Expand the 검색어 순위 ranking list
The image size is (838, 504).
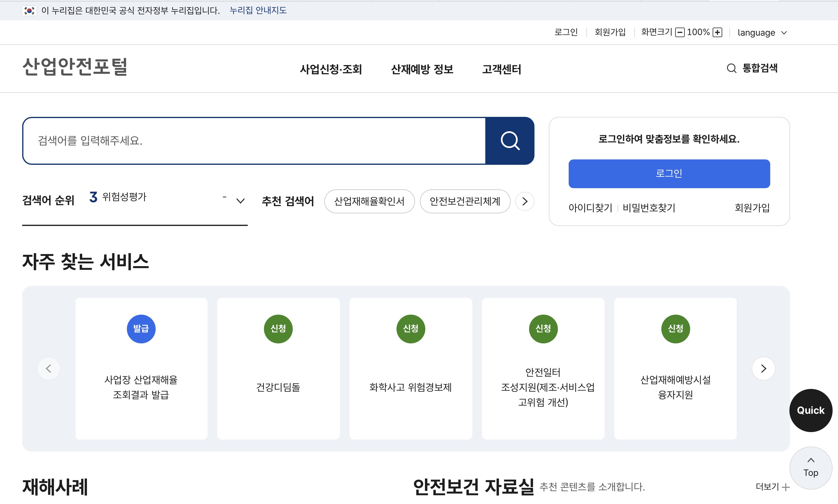click(240, 201)
